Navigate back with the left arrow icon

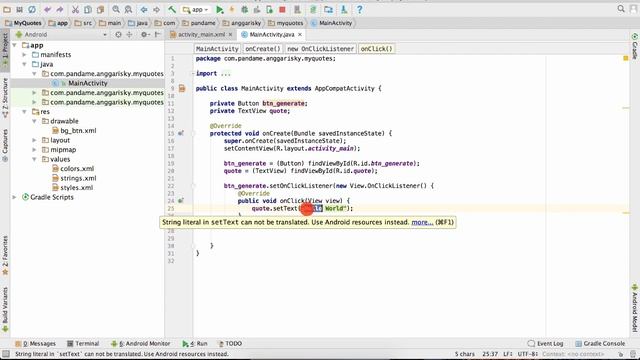point(144,9)
